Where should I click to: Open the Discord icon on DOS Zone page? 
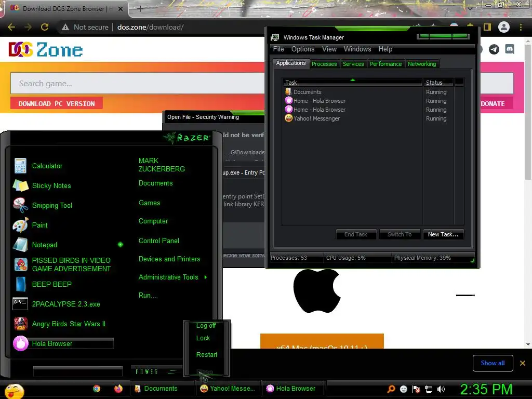pos(510,49)
